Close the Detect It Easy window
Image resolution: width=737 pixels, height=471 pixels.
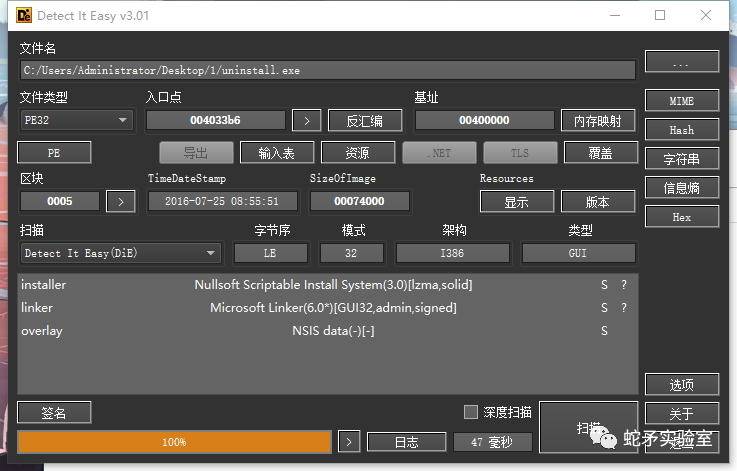pos(706,16)
